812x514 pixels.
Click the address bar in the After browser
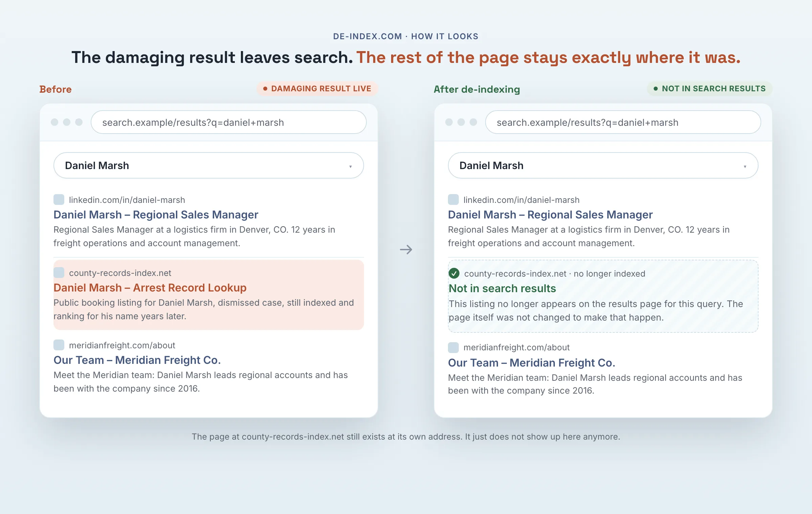[623, 122]
